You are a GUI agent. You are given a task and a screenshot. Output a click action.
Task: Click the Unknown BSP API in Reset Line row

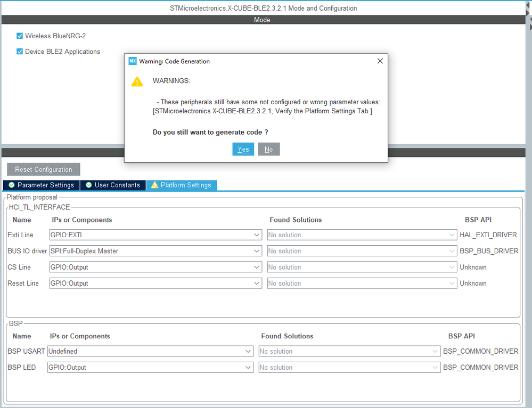coord(473,284)
